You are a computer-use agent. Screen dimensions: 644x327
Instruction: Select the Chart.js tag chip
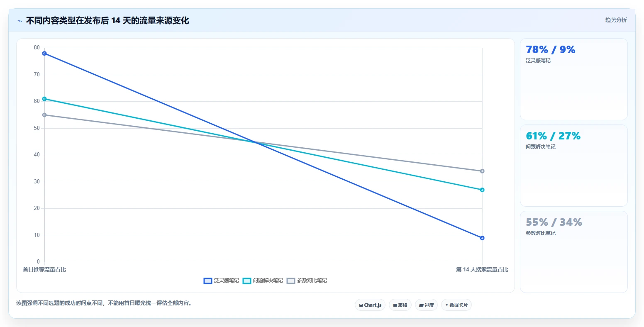click(x=370, y=305)
